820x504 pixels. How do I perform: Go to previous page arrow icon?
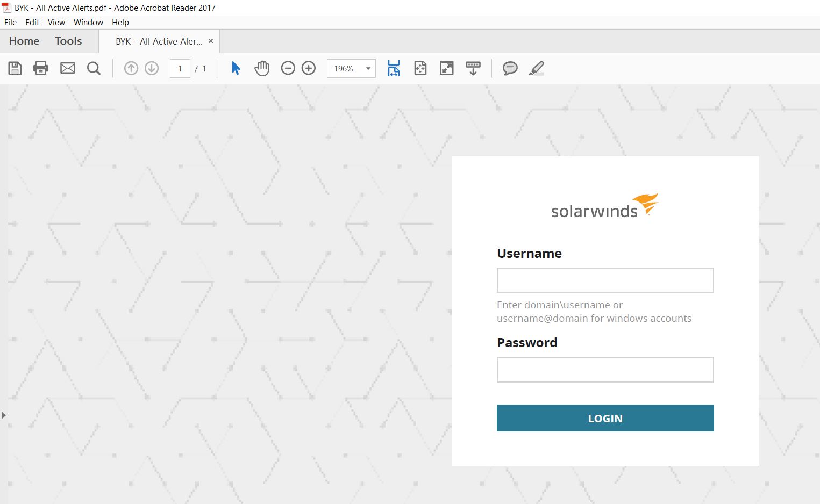[x=131, y=68]
